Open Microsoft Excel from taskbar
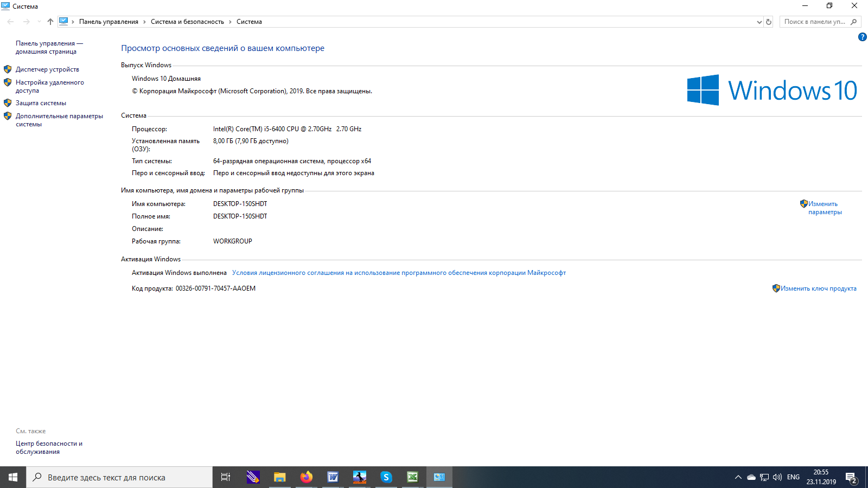This screenshot has height=488, width=868. click(412, 477)
